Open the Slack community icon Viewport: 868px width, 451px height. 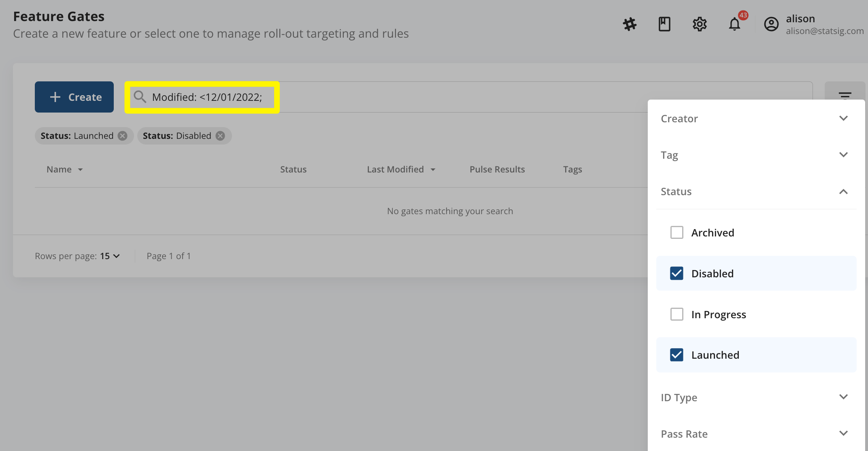[x=629, y=24]
